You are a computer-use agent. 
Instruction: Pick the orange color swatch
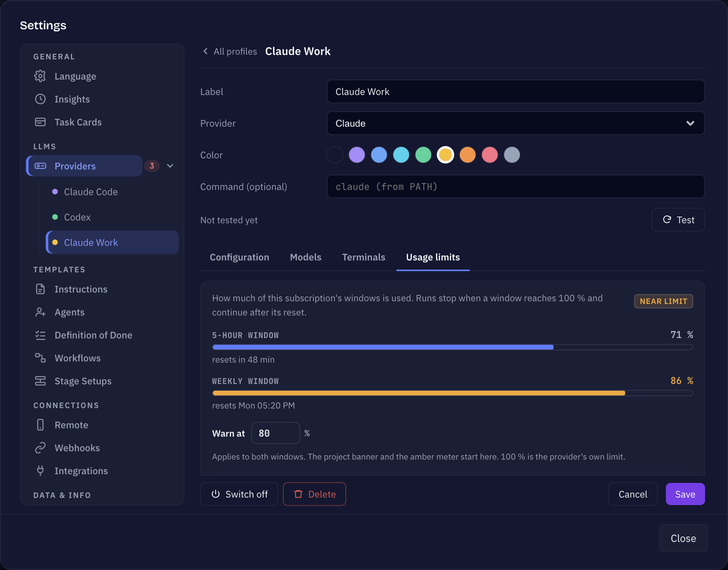(467, 155)
